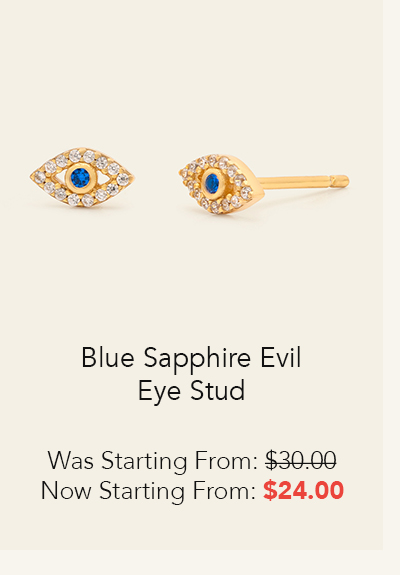
Task: Click the "Eye Stud" second title line
Action: tap(191, 391)
